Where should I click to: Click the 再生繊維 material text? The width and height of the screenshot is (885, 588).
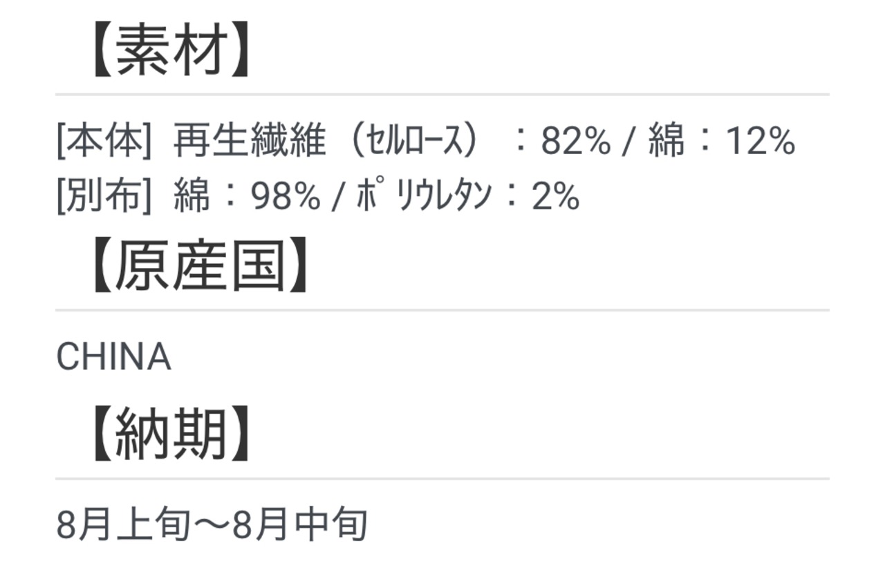[249, 141]
